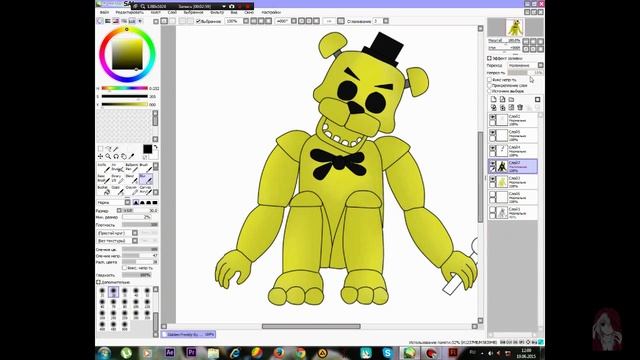Select the hardest flat brush edge shape
Viewport: 640px width, 360px height.
(x=155, y=202)
